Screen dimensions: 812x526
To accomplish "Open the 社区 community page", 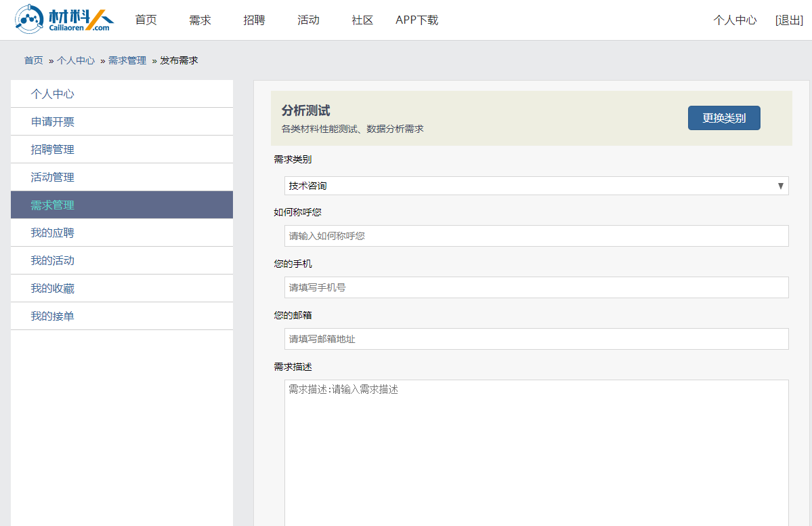I will (x=362, y=20).
